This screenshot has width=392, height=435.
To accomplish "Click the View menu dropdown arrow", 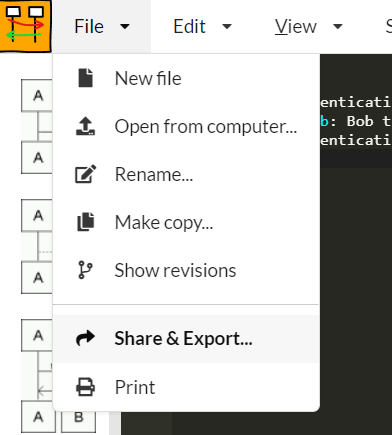I will point(338,26).
